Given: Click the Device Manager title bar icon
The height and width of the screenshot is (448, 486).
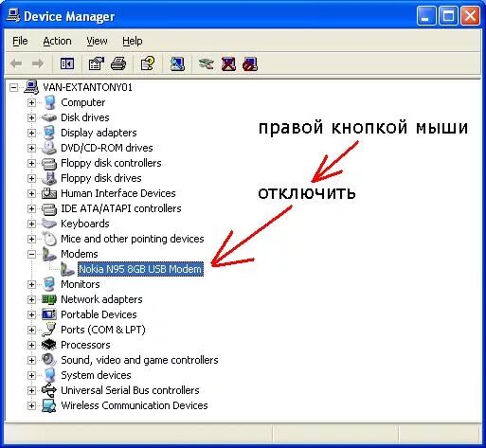Looking at the screenshot, I should [x=13, y=16].
